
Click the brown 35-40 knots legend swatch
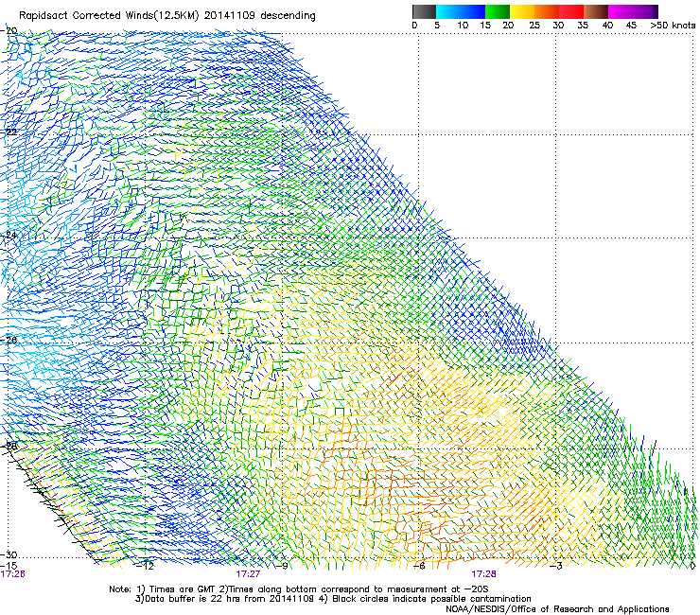tap(596, 11)
